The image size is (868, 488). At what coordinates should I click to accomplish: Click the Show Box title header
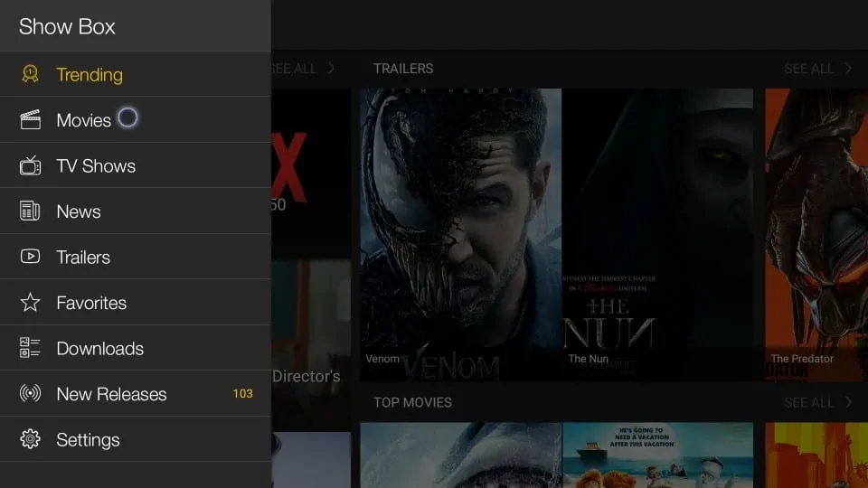tap(67, 26)
